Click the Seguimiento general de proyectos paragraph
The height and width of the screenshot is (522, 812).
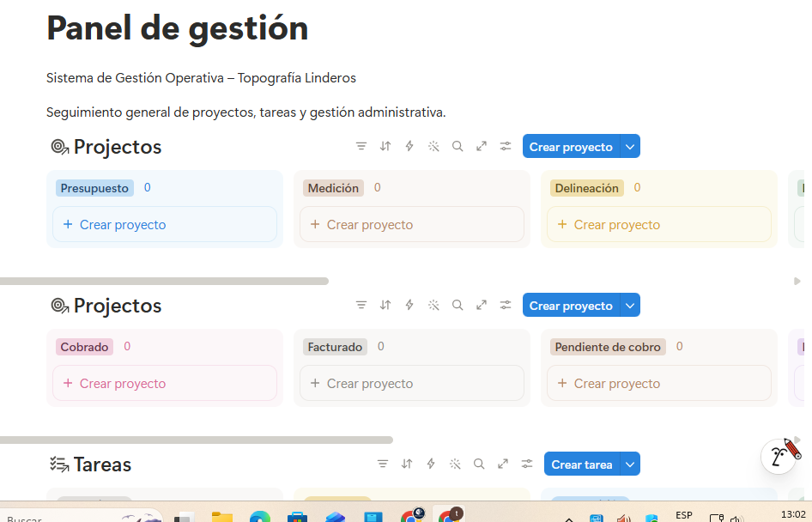(246, 112)
